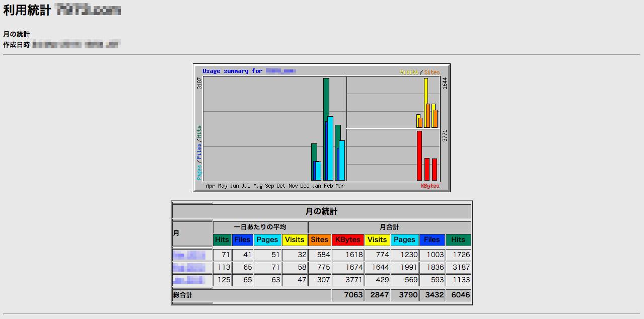
Task: Select the 月の統計 table title
Action: (322, 211)
